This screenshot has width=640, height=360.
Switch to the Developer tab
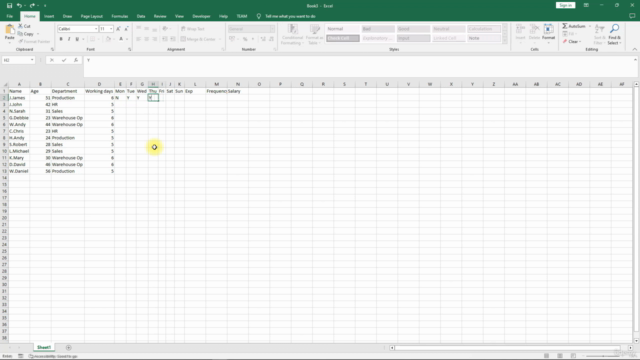click(x=201, y=16)
